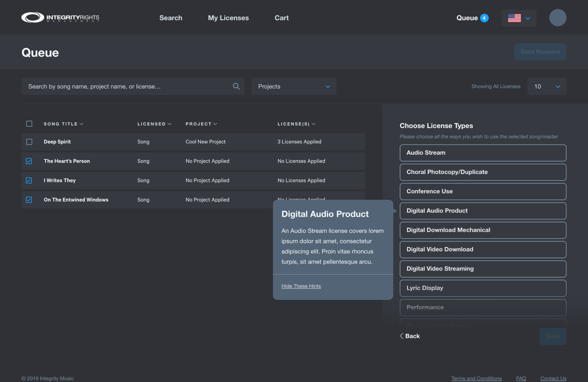This screenshot has width=588, height=382.
Task: Click Hide These Hints link
Action: click(x=301, y=286)
